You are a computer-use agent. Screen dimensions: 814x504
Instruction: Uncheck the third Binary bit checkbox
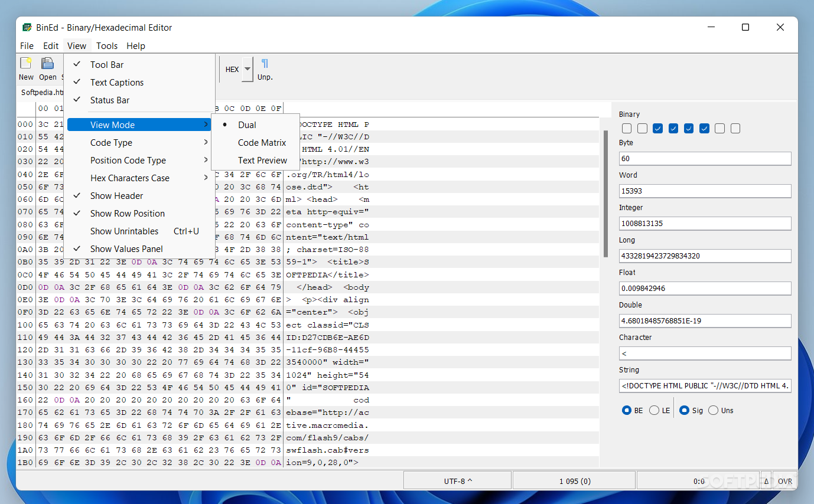click(657, 128)
